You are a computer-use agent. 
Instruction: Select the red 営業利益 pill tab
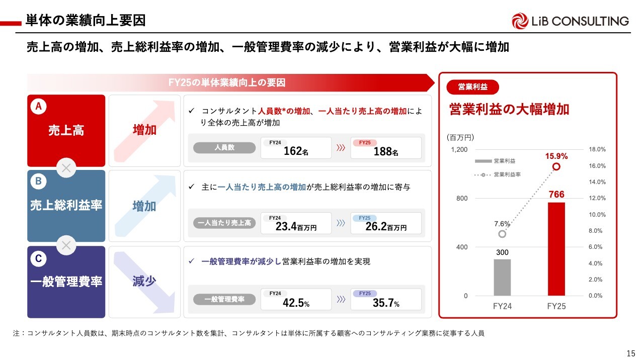[x=472, y=87]
